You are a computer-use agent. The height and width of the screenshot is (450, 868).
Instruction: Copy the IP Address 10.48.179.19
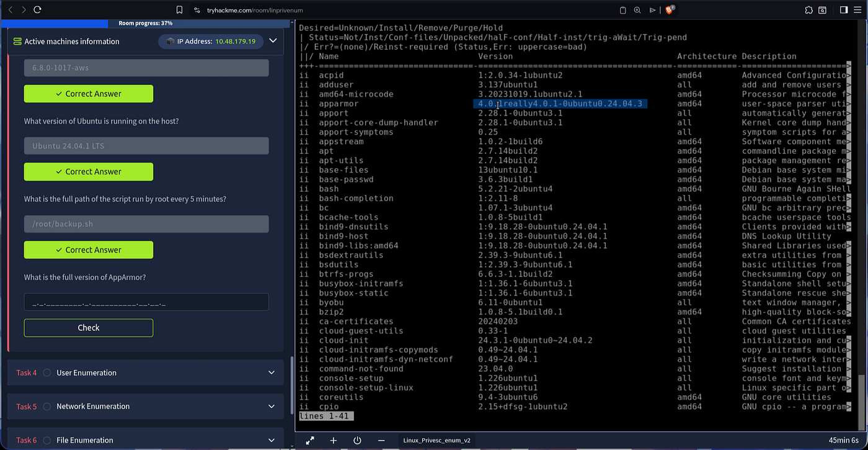(235, 42)
